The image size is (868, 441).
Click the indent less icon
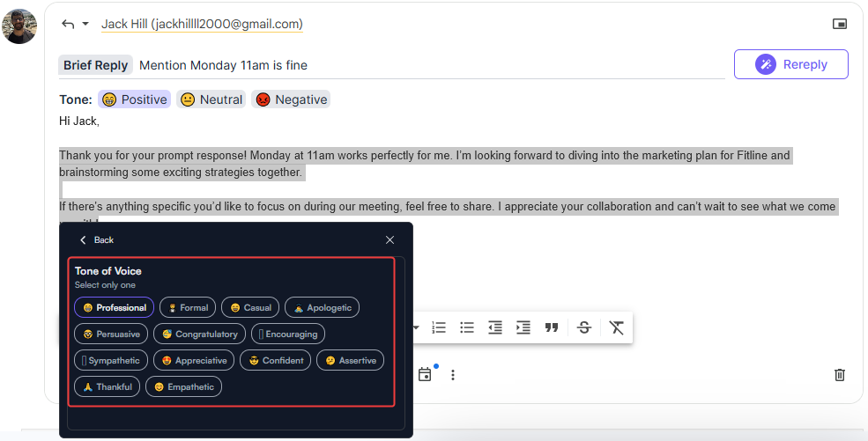point(495,327)
